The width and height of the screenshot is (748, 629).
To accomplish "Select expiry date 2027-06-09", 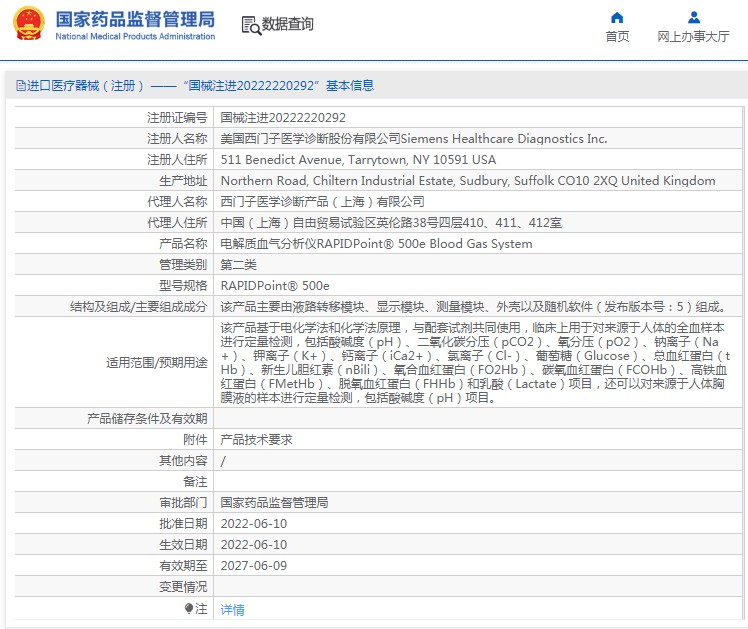I will 254,566.
